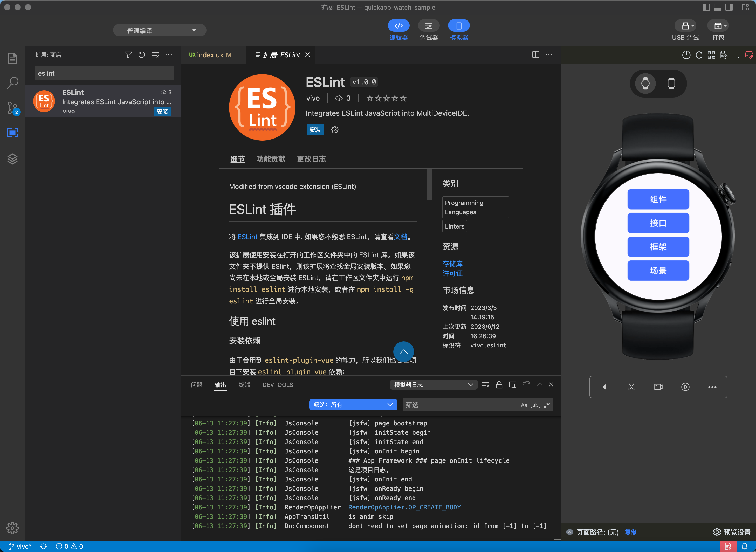Open the USB 调试 dropdown arrow
Image resolution: width=756 pixels, height=552 pixels.
pyautogui.click(x=692, y=26)
